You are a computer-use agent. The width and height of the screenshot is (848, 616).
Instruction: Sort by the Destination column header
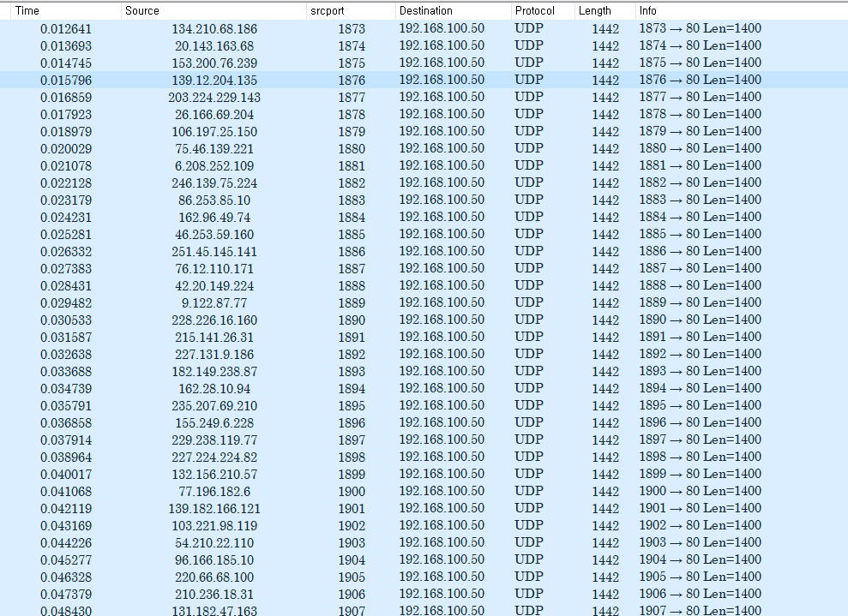pos(454,11)
